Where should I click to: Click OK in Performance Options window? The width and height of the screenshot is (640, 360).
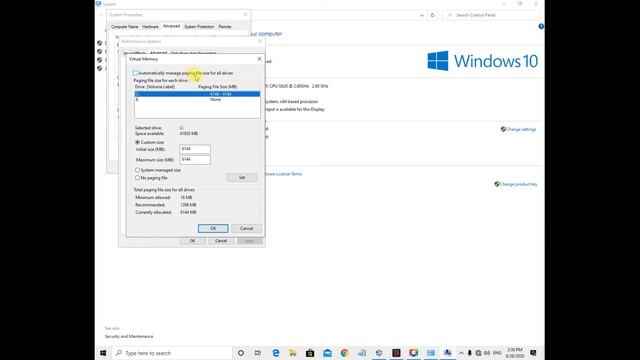pyautogui.click(x=193, y=241)
